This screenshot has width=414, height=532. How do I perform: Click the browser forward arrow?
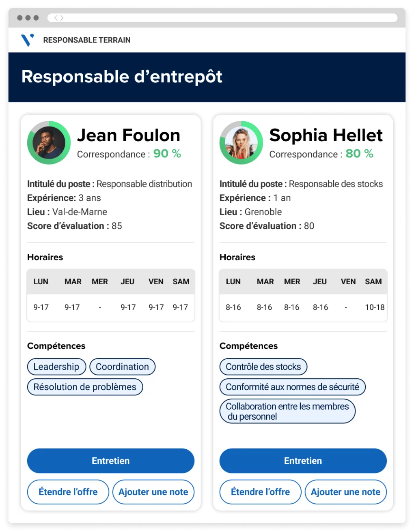coord(62,17)
